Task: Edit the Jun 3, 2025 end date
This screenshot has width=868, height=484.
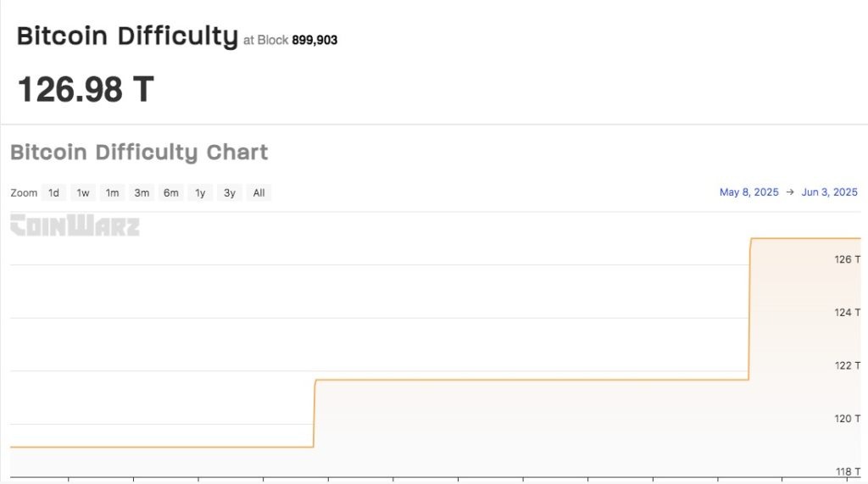Action: click(829, 192)
